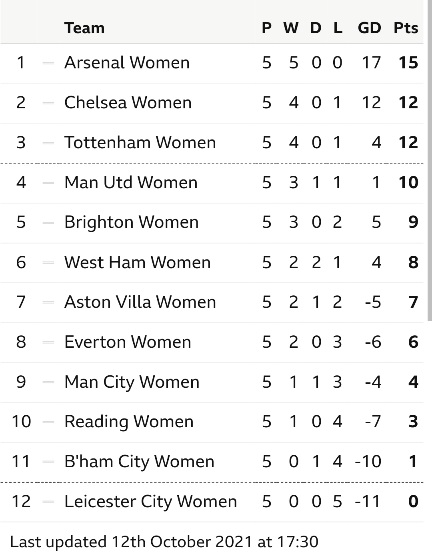Click the Pts column header
Viewport: 432px width, 554px height.
(406, 28)
